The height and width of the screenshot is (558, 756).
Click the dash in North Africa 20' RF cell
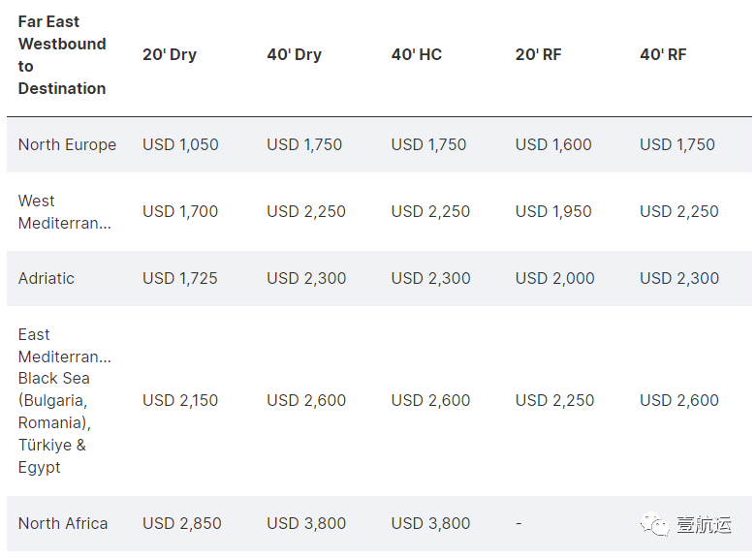pos(519,523)
